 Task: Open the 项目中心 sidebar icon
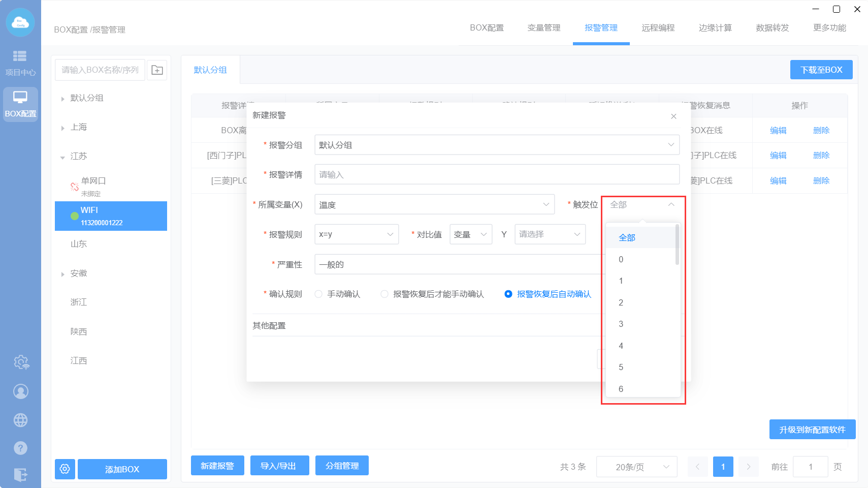20,63
